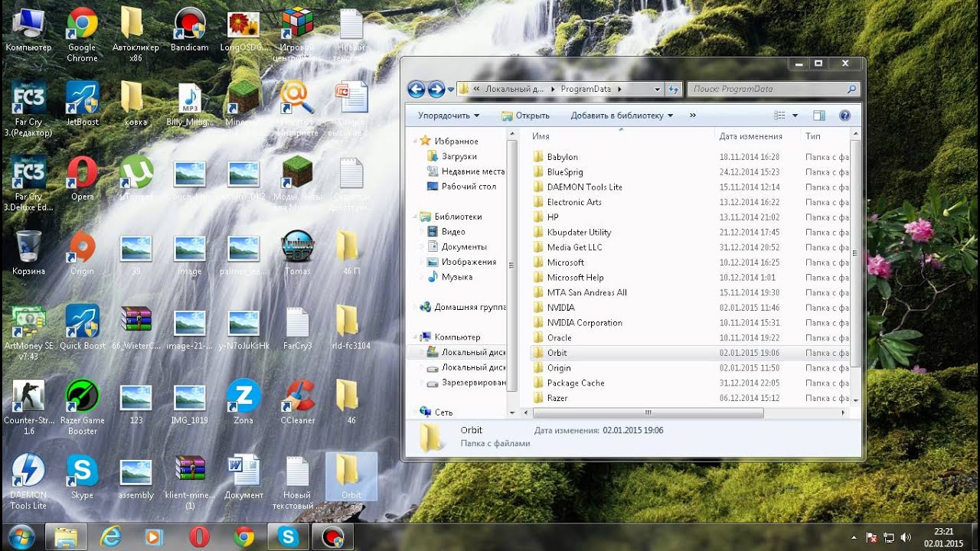The height and width of the screenshot is (551, 980).
Task: Select the DAEMON Tools Lite desktop icon
Action: (29, 482)
